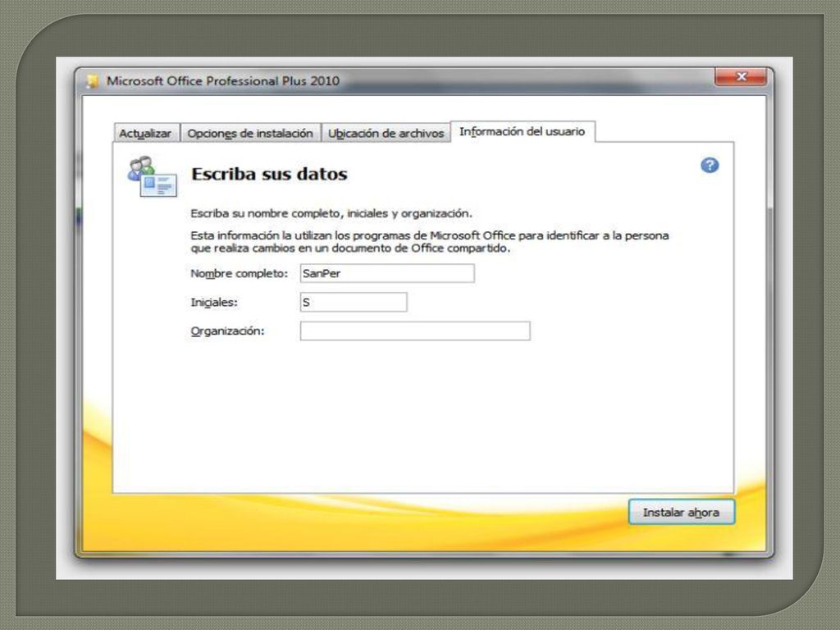Open the Ubicación de archivos tab
This screenshot has height=630, width=840.
click(386, 133)
